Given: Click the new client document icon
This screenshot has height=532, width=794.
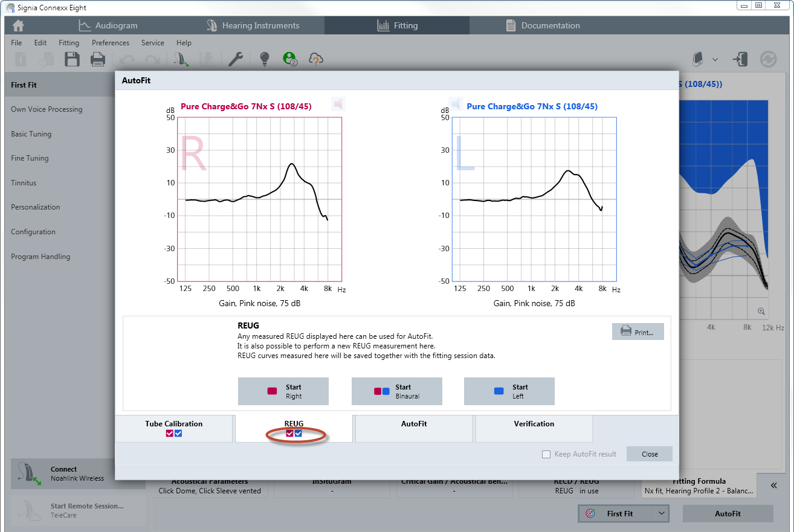Looking at the screenshot, I should point(21,59).
